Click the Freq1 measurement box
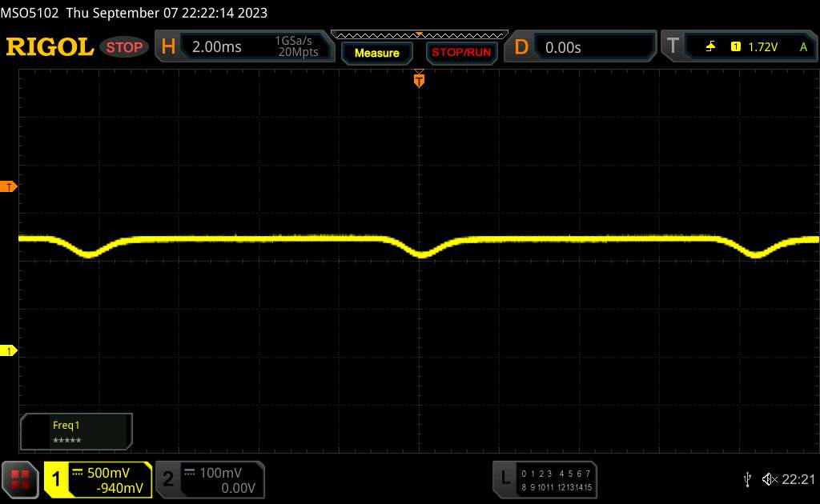 pos(76,431)
